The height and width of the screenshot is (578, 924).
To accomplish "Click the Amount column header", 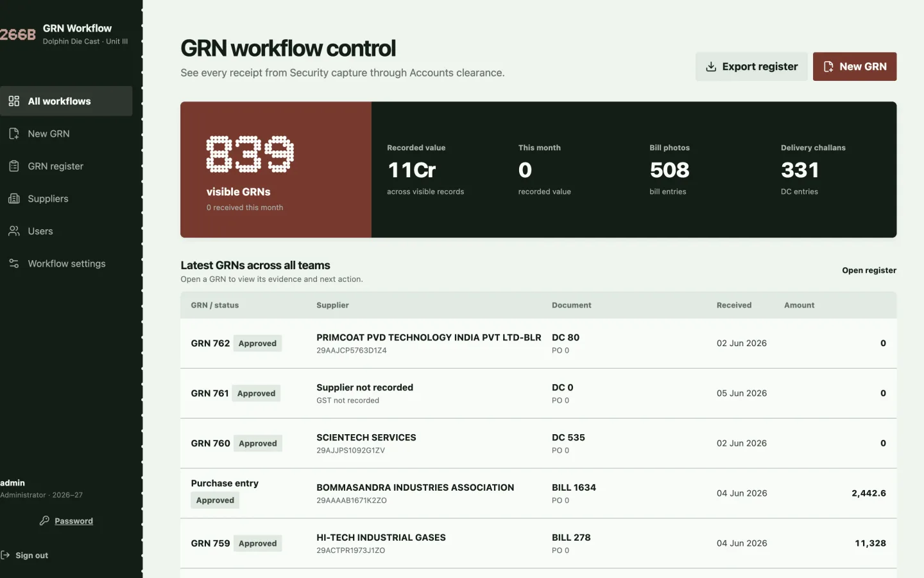I will [x=799, y=306].
